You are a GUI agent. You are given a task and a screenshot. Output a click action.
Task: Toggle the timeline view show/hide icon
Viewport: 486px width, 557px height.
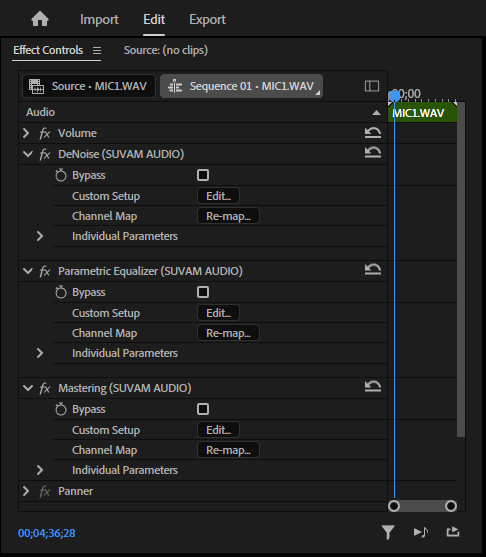click(x=372, y=86)
